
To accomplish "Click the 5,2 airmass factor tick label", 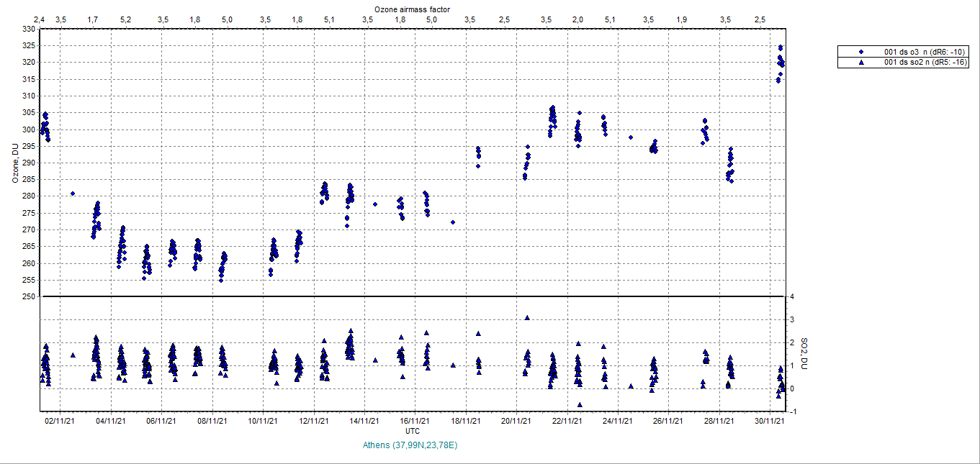I will 125,19.
